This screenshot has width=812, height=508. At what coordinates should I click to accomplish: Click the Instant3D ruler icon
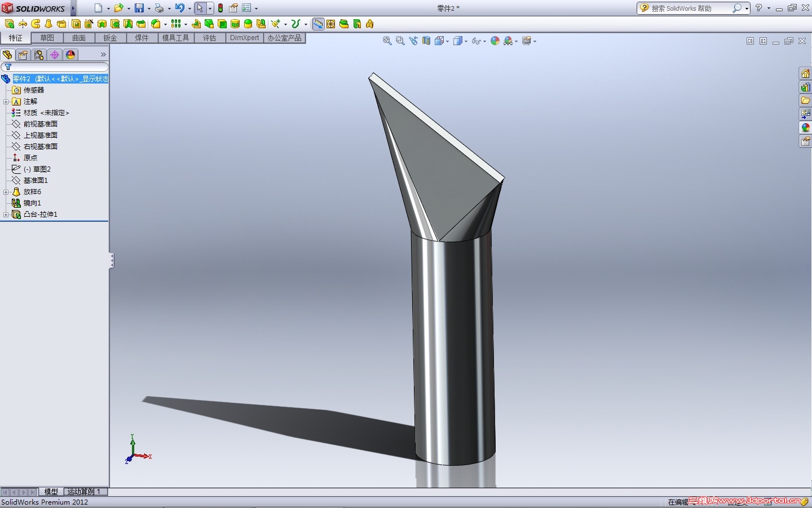tap(318, 24)
